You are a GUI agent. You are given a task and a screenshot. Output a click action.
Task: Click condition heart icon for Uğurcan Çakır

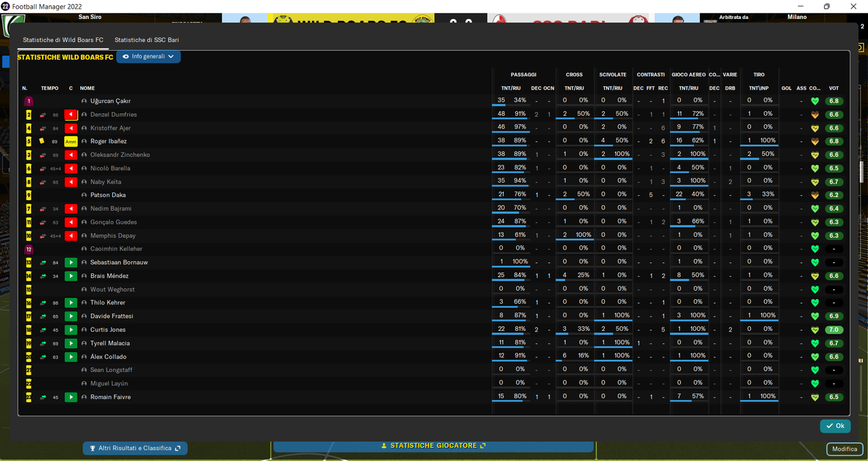pyautogui.click(x=815, y=101)
